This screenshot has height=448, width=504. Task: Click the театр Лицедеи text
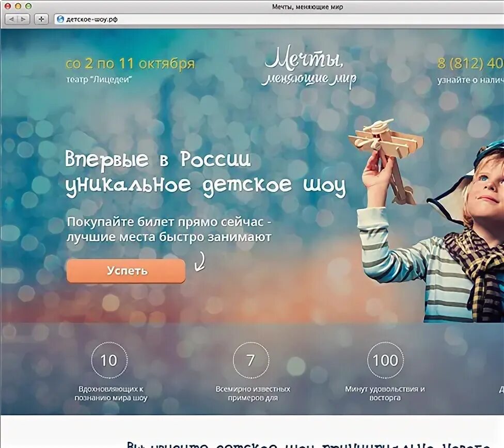[x=99, y=79]
